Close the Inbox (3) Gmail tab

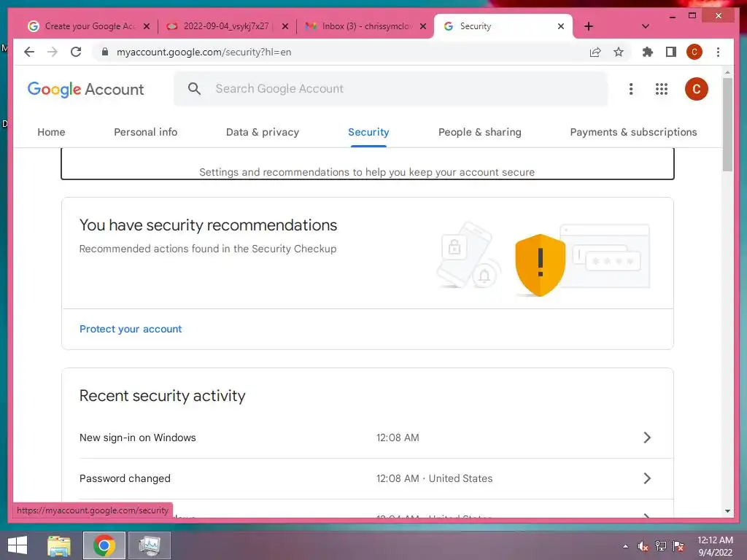coord(422,26)
